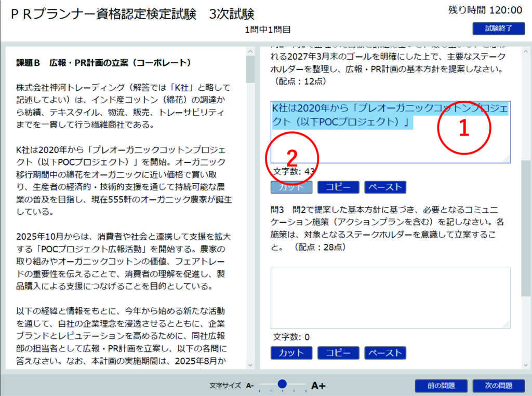This screenshot has width=532, height=396.
Task: Click the right pane scroll-down arrow
Action: (526, 364)
